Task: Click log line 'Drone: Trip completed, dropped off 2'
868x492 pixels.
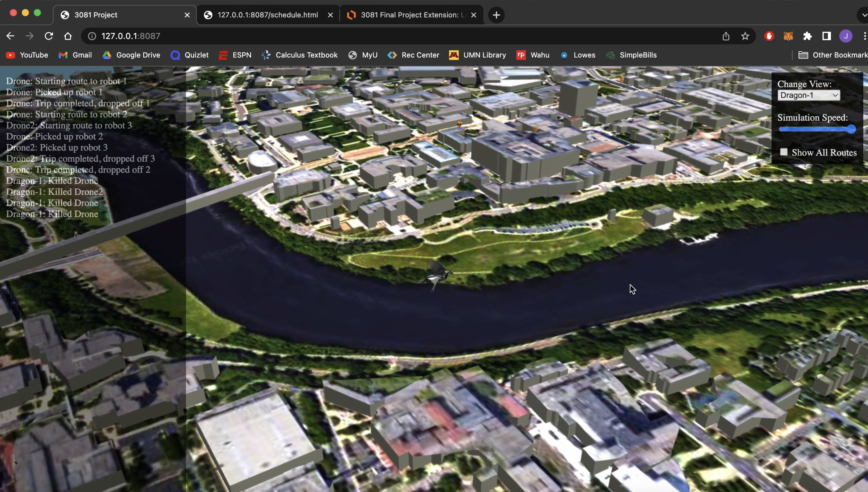Action: tap(78, 169)
